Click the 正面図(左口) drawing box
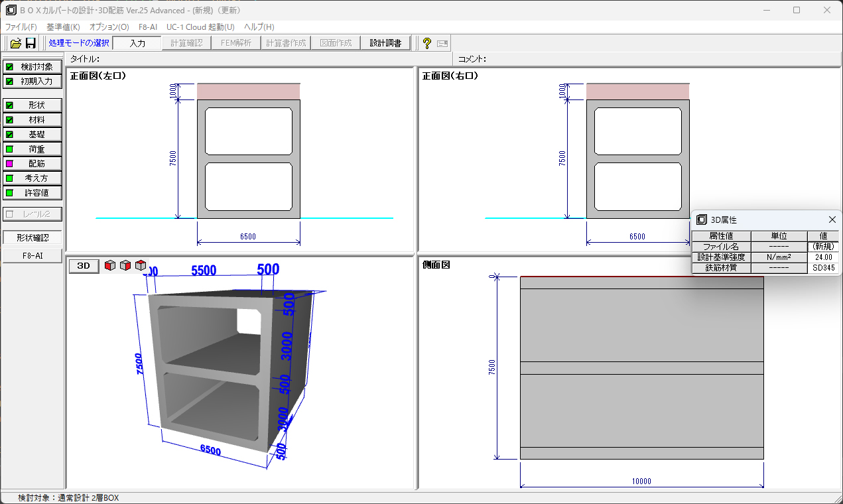 pyautogui.click(x=249, y=158)
